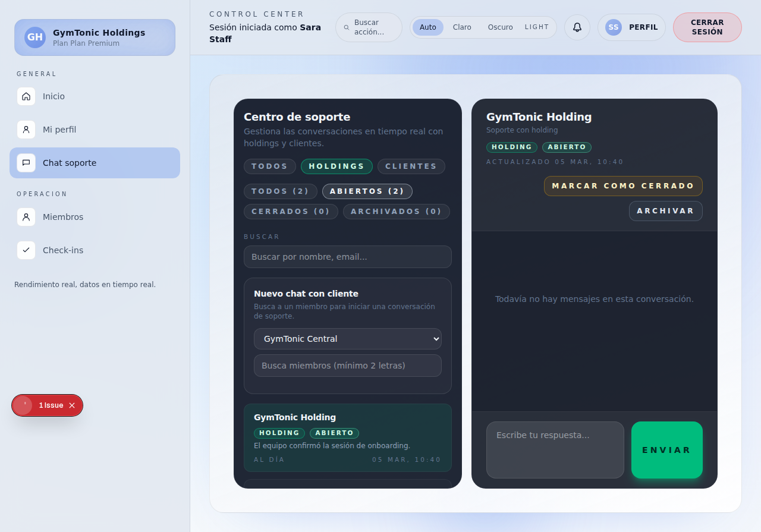Image resolution: width=761 pixels, height=532 pixels.
Task: Select the Auto theme option
Action: click(427, 27)
